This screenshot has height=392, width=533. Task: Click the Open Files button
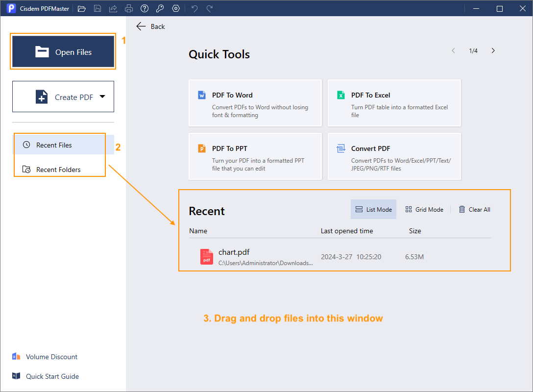click(x=63, y=51)
